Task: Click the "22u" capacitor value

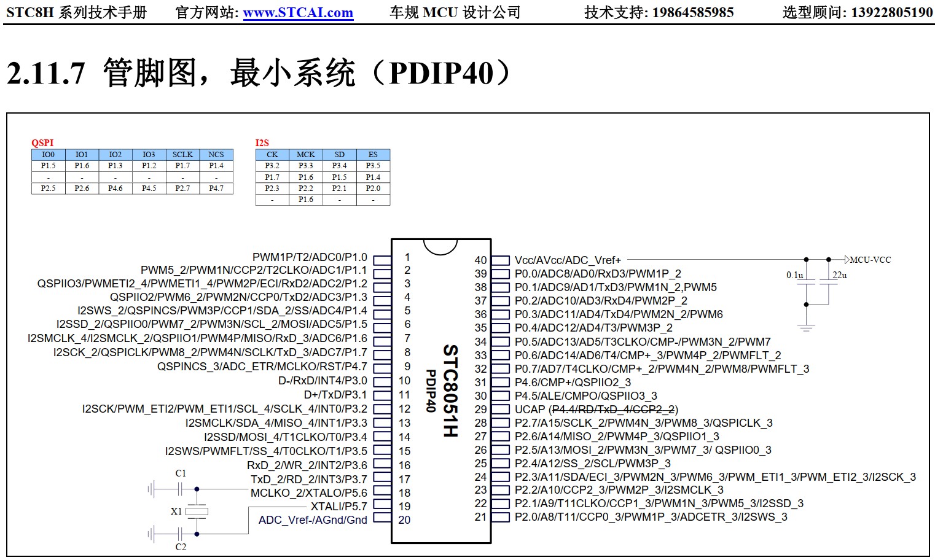Action: pos(839,275)
